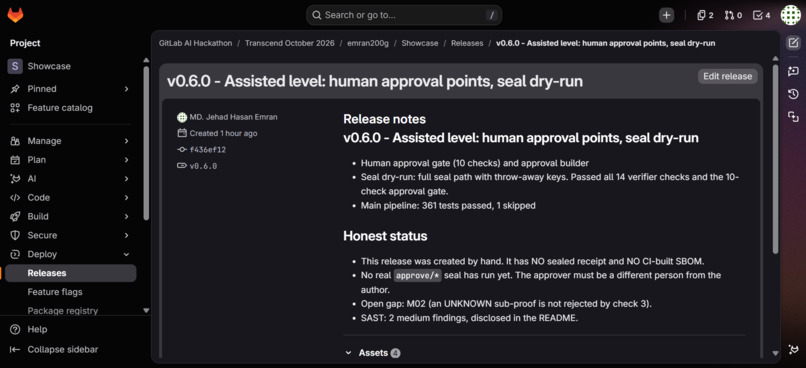
Task: Click the page outer scrollbar down arrow
Action: [776, 353]
